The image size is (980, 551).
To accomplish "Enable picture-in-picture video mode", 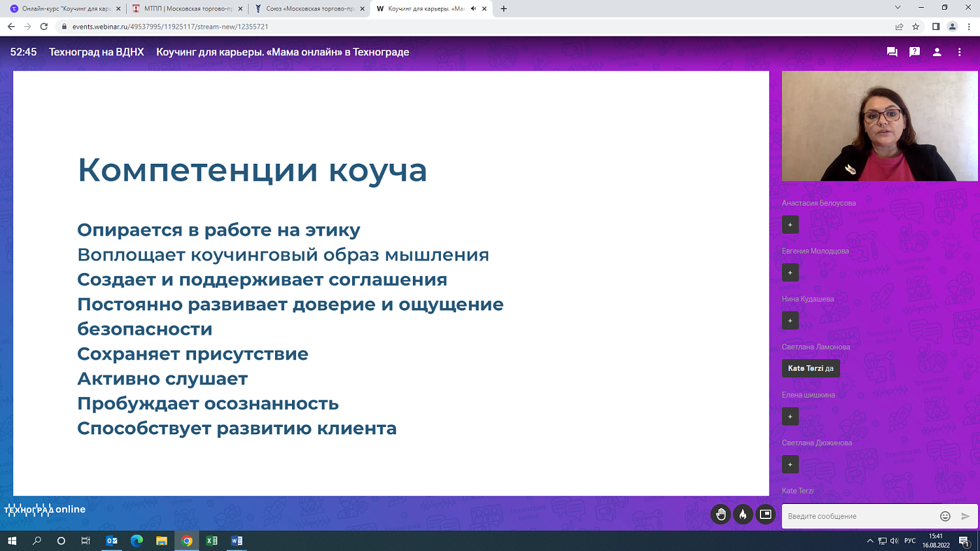I will click(765, 514).
